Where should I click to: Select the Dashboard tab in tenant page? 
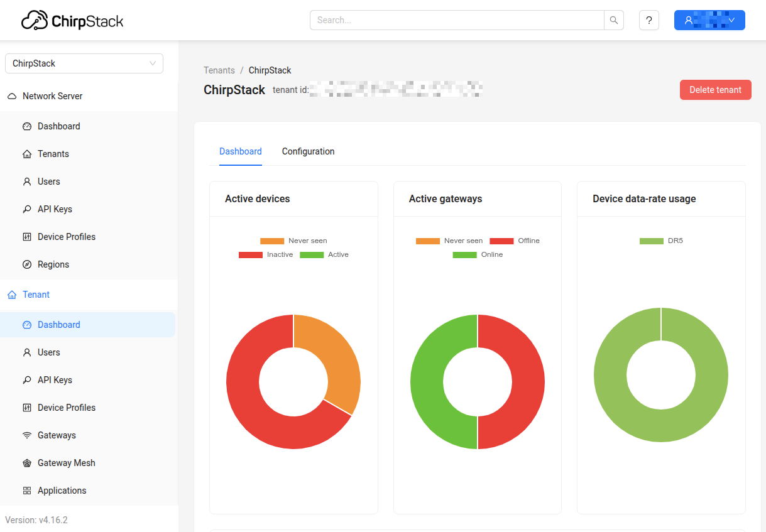pyautogui.click(x=241, y=151)
